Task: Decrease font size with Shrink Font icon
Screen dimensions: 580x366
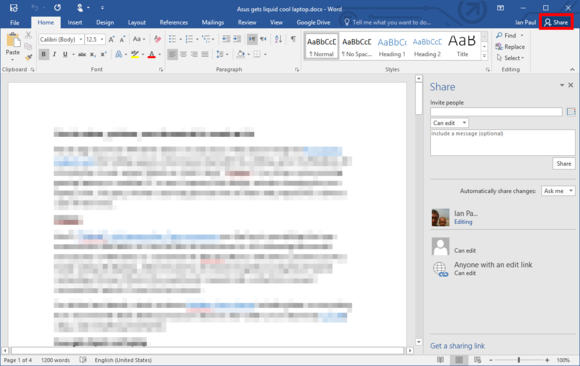Action: 122,39
